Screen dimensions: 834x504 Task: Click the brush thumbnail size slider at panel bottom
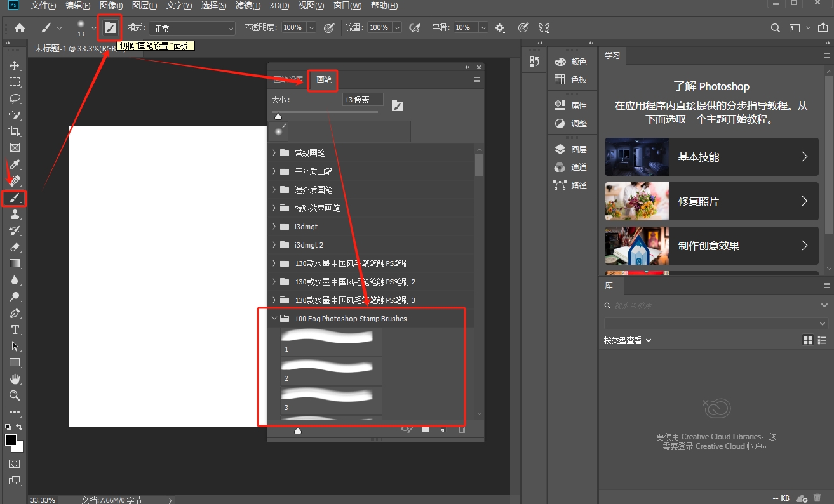[x=298, y=430]
